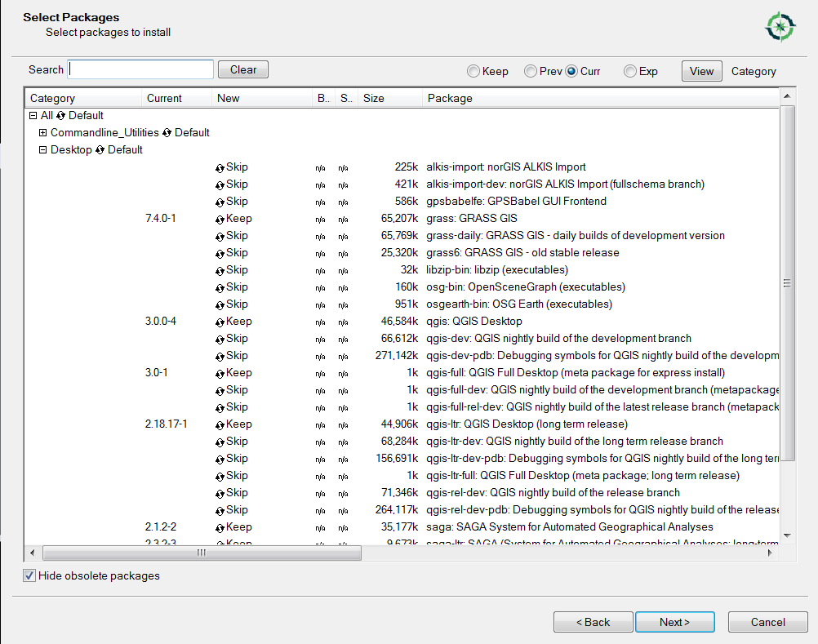The height and width of the screenshot is (644, 818).
Task: Cycle the Keep icon next to qgis: QGIS Desktop
Action: [x=220, y=321]
